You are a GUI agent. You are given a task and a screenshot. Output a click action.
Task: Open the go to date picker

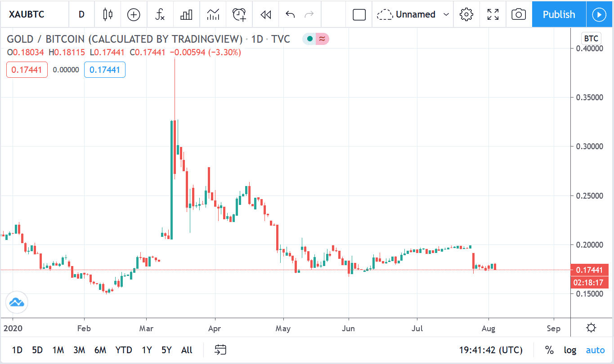220,350
